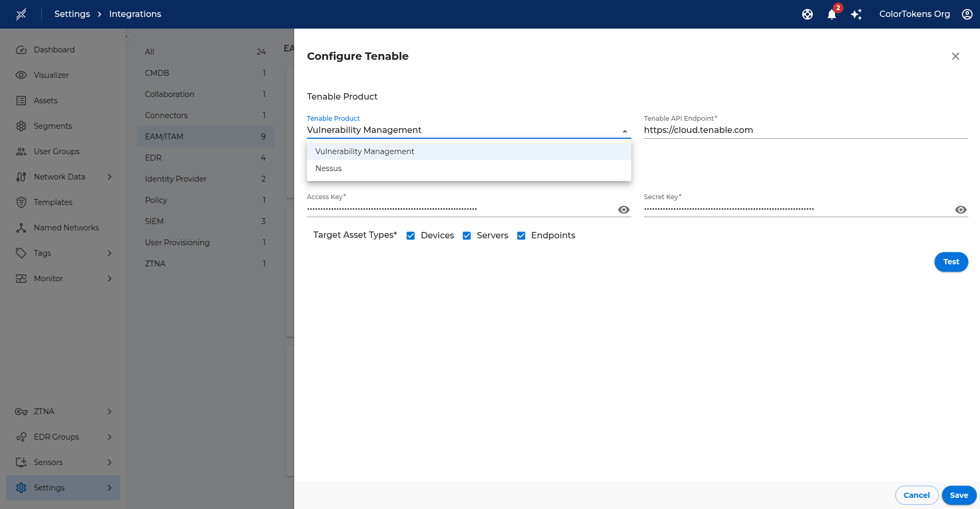Open the user account profile icon

(x=967, y=14)
